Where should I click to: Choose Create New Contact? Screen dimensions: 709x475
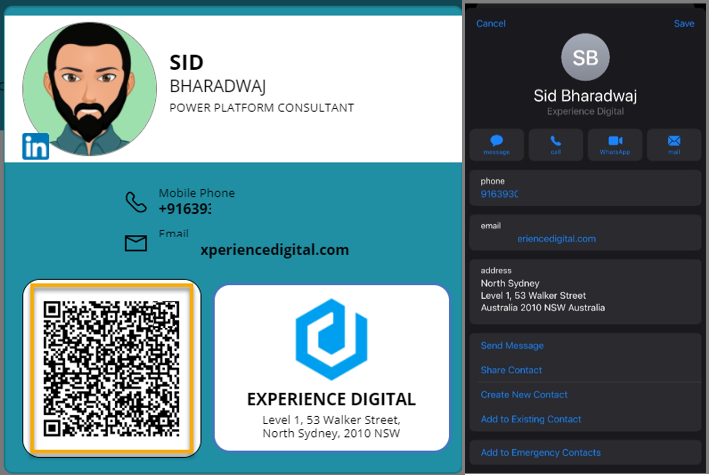(524, 394)
